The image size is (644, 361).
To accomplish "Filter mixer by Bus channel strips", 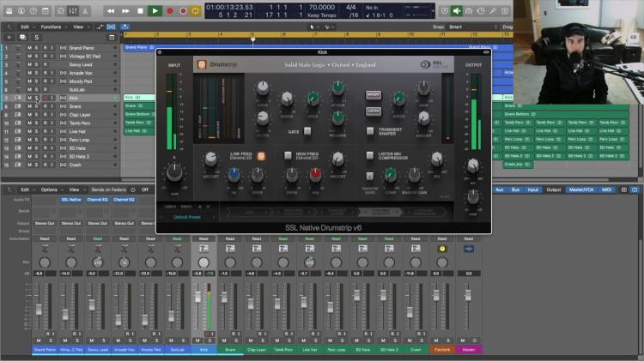I will [x=515, y=190].
